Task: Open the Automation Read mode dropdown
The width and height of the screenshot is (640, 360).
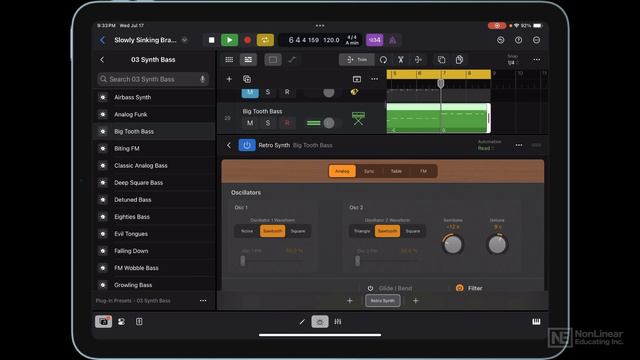Action: [x=489, y=145]
